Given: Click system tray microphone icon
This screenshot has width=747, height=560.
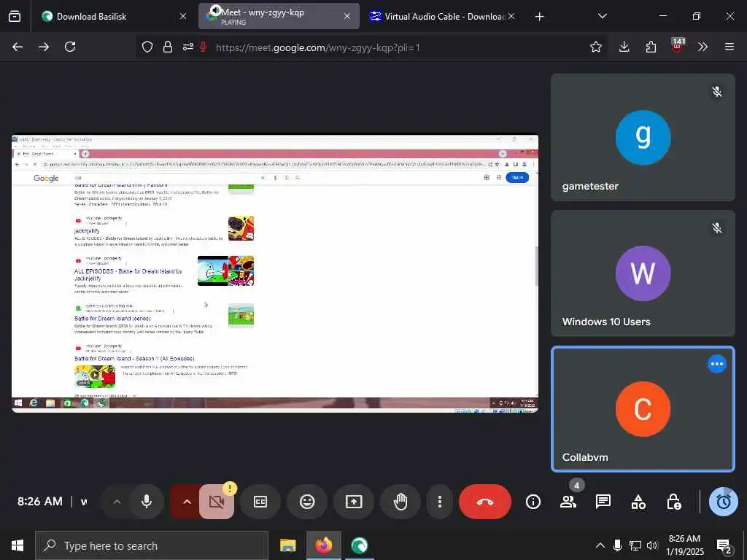Looking at the screenshot, I should pyautogui.click(x=617, y=545).
